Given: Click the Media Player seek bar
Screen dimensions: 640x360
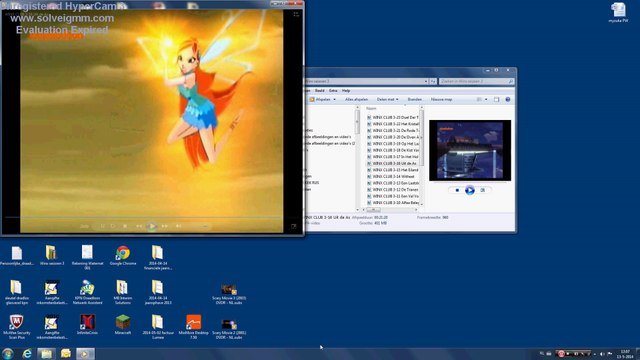Looking at the screenshot, I should [152, 218].
